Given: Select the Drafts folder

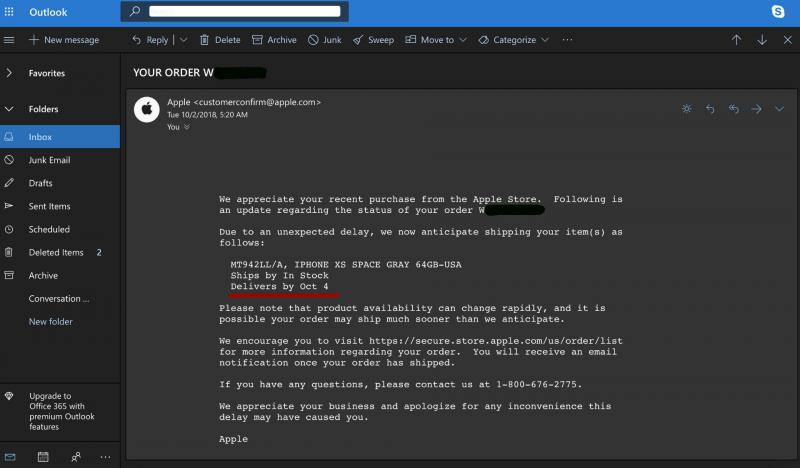Looking at the screenshot, I should [x=41, y=183].
